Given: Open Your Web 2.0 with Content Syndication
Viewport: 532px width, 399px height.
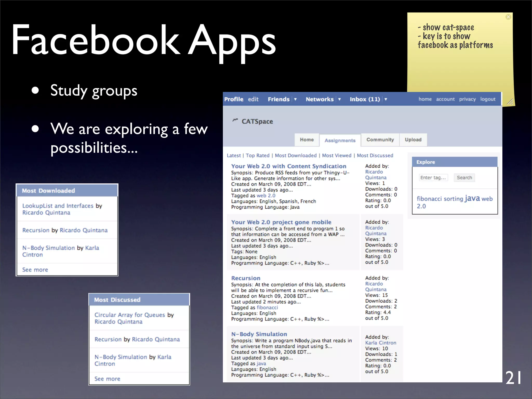Looking at the screenshot, I should pos(289,166).
